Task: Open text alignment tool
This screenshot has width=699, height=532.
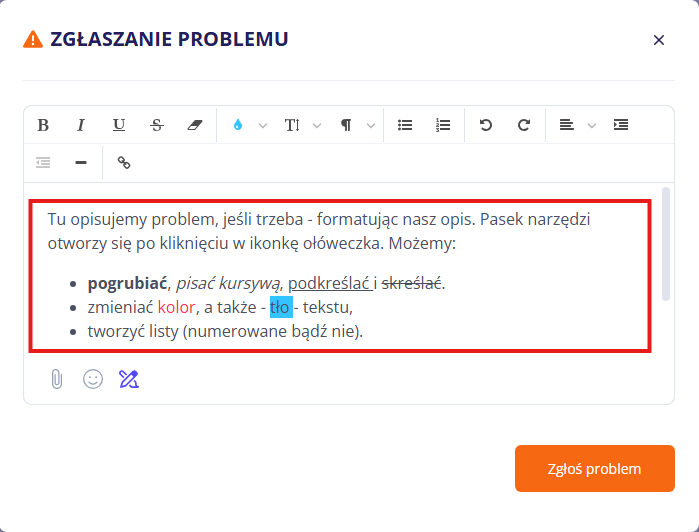Action: 567,125
